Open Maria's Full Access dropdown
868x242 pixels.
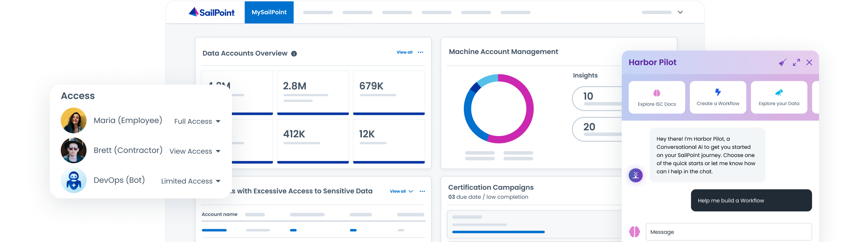(197, 121)
